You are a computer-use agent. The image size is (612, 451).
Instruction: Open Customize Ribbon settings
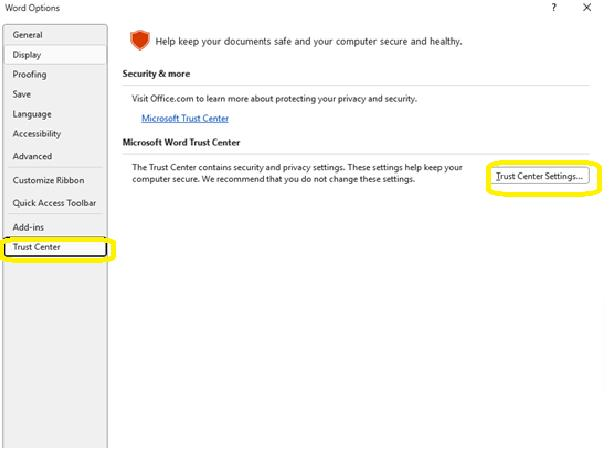coord(55,180)
